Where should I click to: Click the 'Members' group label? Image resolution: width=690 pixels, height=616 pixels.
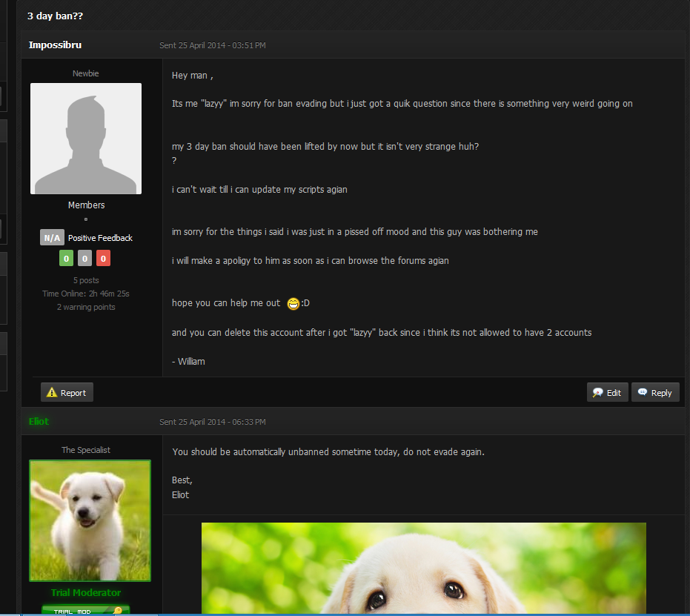tap(86, 205)
